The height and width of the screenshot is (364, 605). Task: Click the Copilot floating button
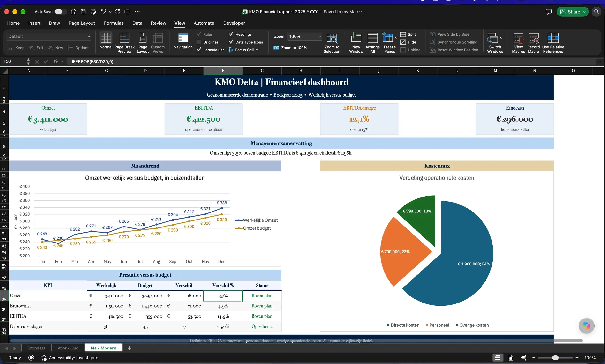pos(586,326)
